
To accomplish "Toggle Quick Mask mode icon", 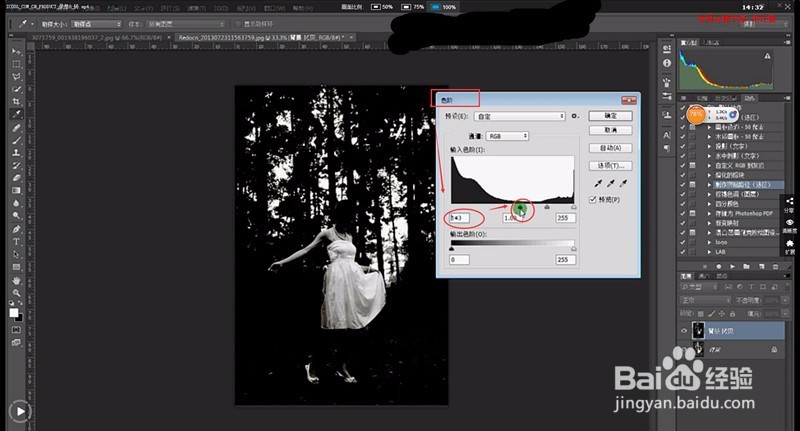I will [16, 329].
